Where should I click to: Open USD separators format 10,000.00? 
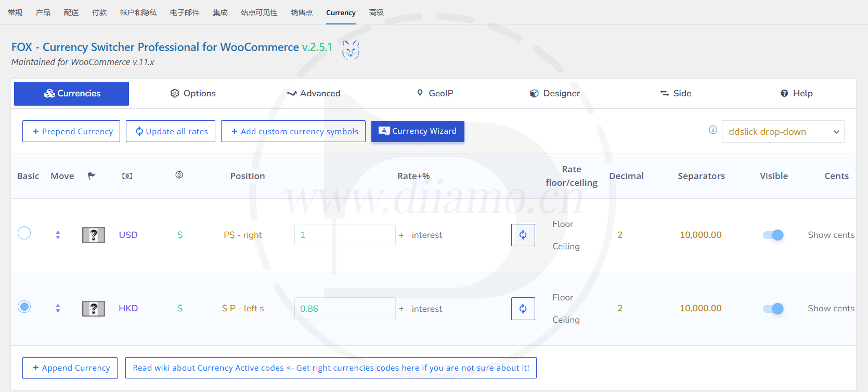point(701,235)
